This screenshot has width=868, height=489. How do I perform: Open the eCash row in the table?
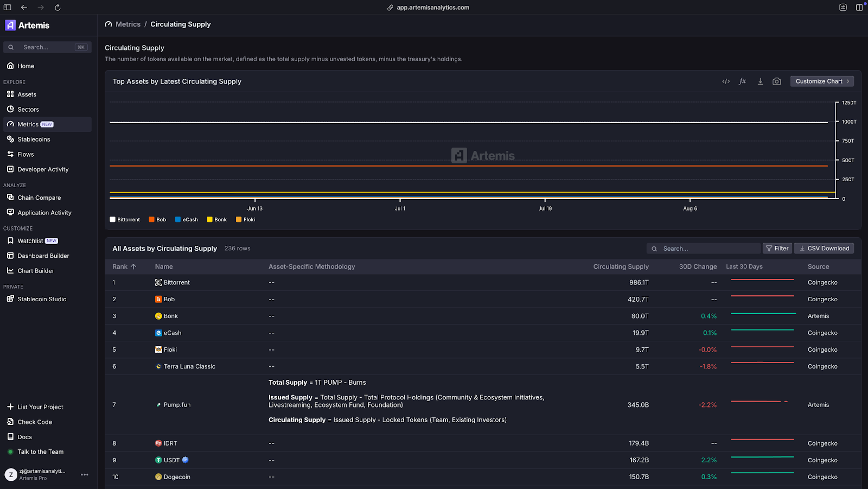click(x=483, y=333)
